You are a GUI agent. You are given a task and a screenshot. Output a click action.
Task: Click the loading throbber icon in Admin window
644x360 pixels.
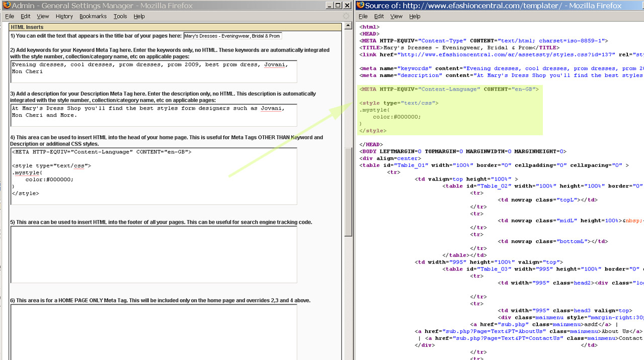tap(346, 16)
